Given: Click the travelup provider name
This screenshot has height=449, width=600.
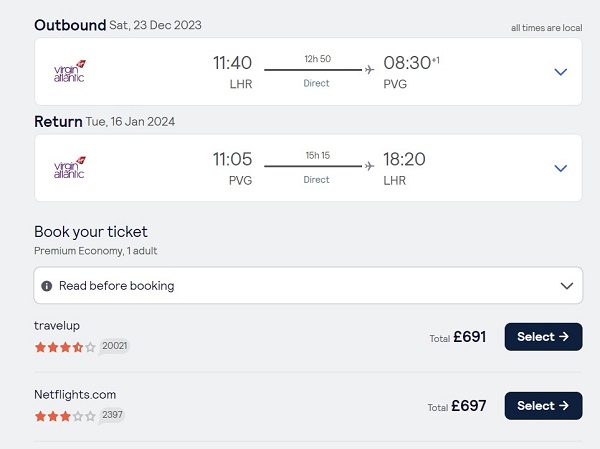Looking at the screenshot, I should tap(57, 326).
